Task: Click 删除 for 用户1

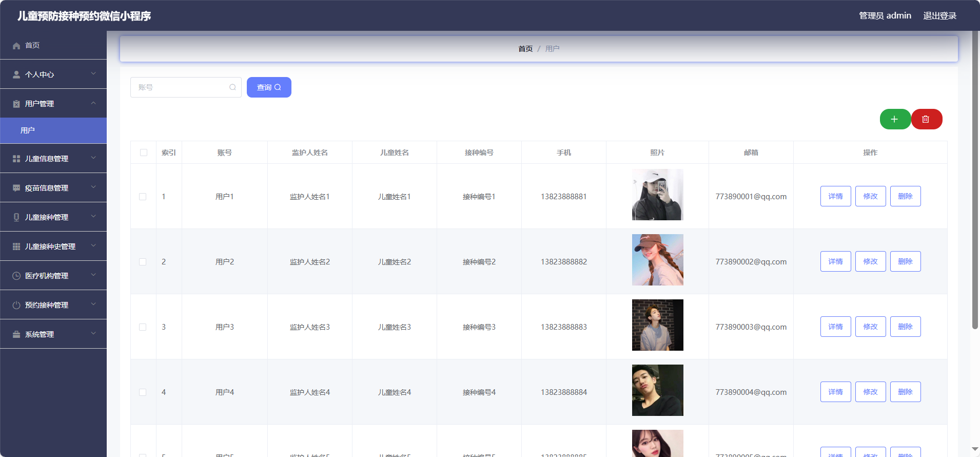Action: point(906,196)
